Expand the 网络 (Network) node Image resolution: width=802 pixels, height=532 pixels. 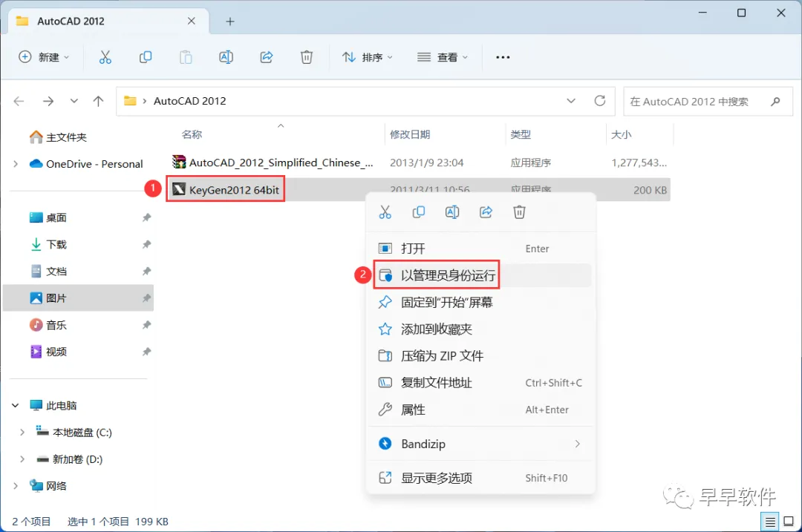click(x=16, y=486)
